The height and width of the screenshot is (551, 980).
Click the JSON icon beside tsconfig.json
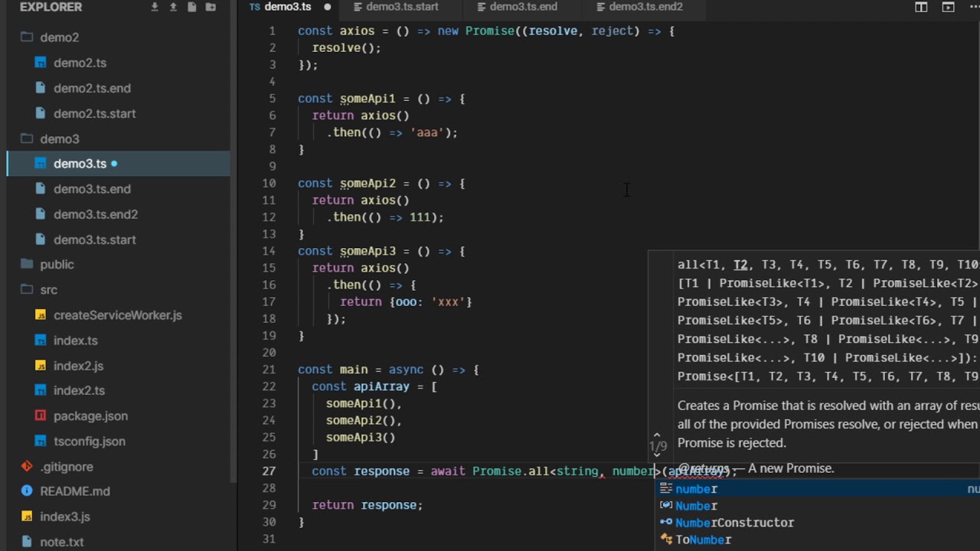tap(41, 442)
